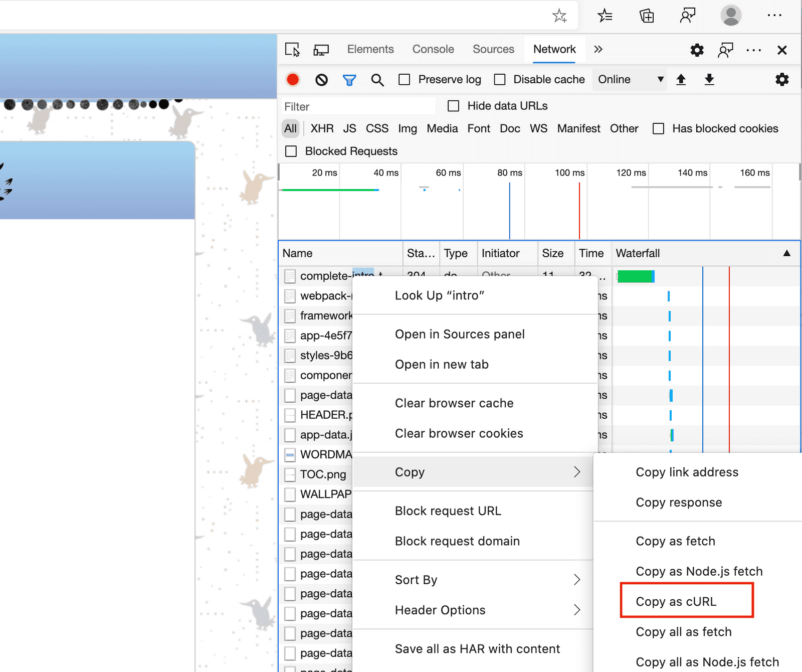Open the Online throttling dropdown
Image resolution: width=802 pixels, height=672 pixels.
(630, 79)
